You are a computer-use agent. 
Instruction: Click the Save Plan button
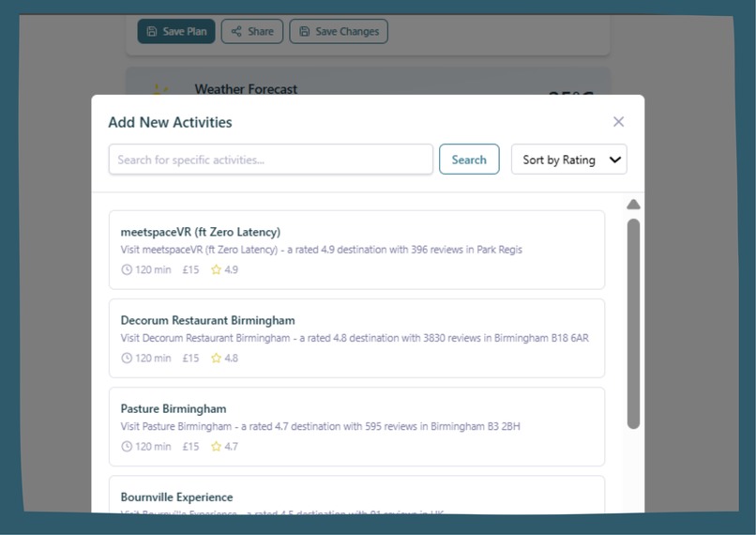click(x=176, y=31)
